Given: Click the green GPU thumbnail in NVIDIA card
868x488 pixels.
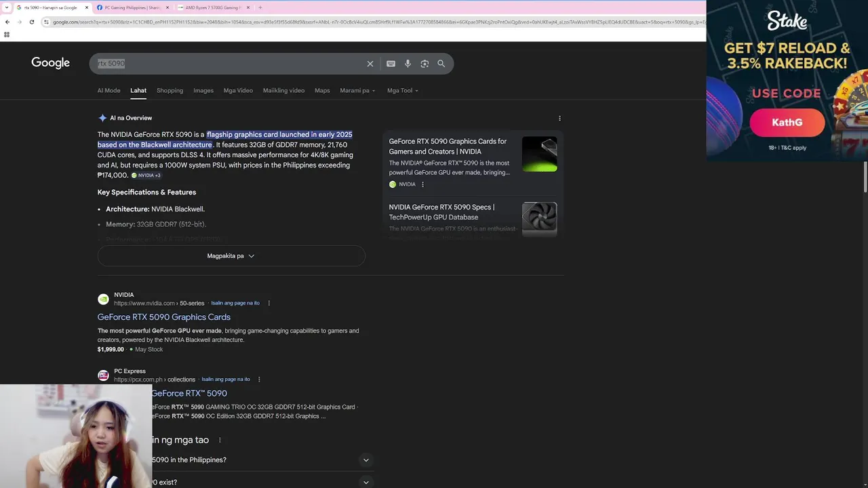Looking at the screenshot, I should pyautogui.click(x=540, y=154).
